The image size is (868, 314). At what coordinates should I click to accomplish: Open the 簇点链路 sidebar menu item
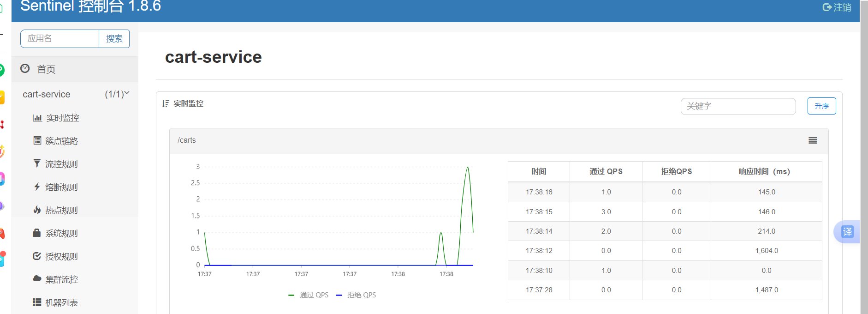(75, 141)
